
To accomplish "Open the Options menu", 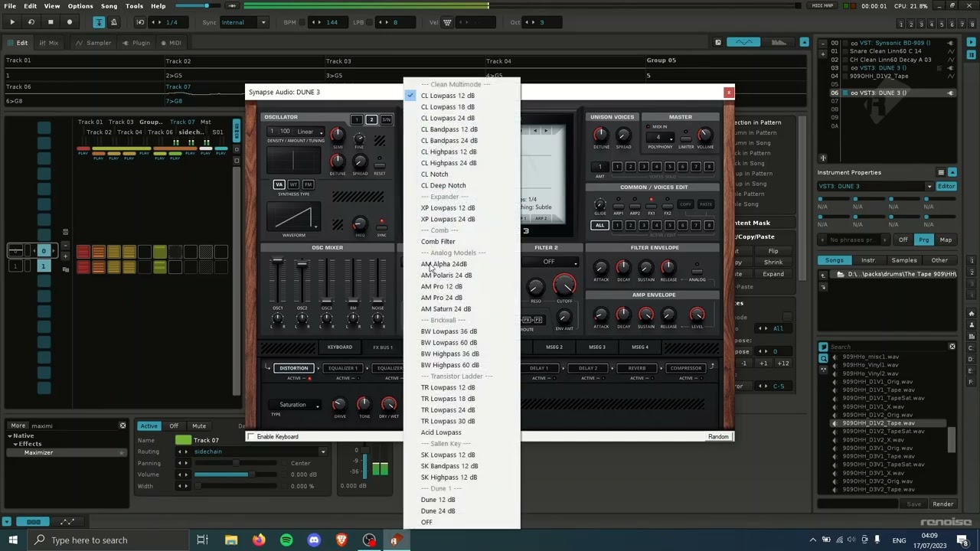I will tap(80, 6).
